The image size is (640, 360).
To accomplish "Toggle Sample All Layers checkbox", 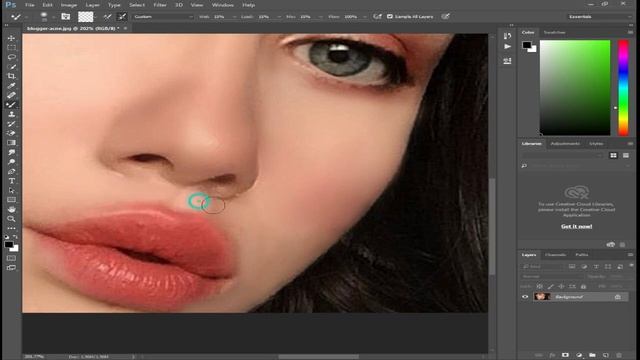I will pos(390,16).
